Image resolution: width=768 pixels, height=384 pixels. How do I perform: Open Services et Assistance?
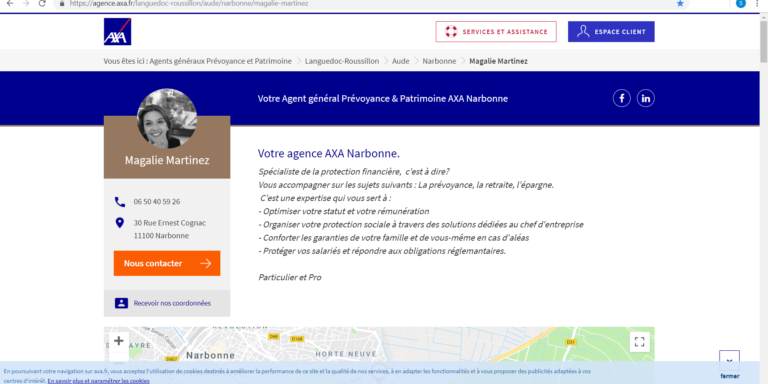tap(496, 32)
